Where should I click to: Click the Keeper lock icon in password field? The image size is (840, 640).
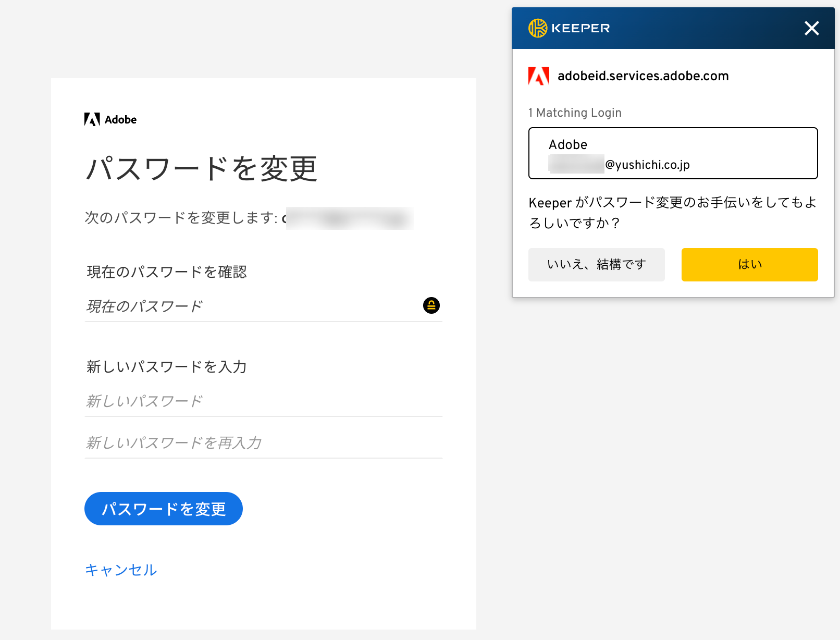tap(431, 305)
